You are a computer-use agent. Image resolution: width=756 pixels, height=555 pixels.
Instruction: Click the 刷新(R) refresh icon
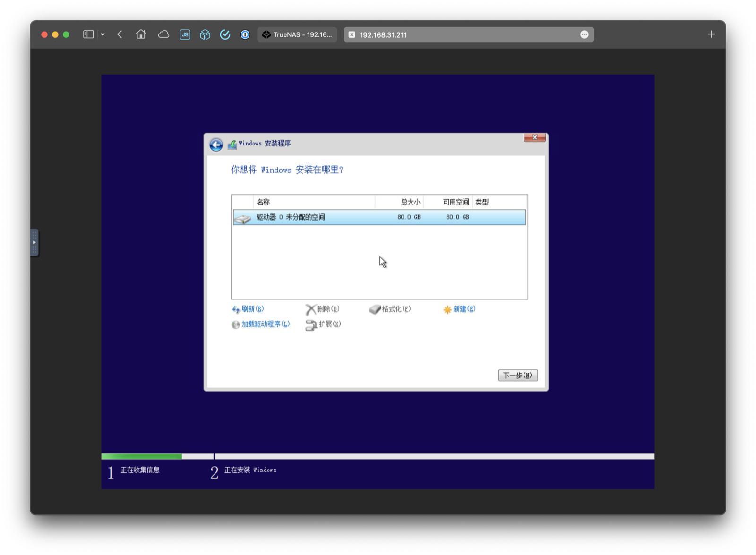pos(236,309)
